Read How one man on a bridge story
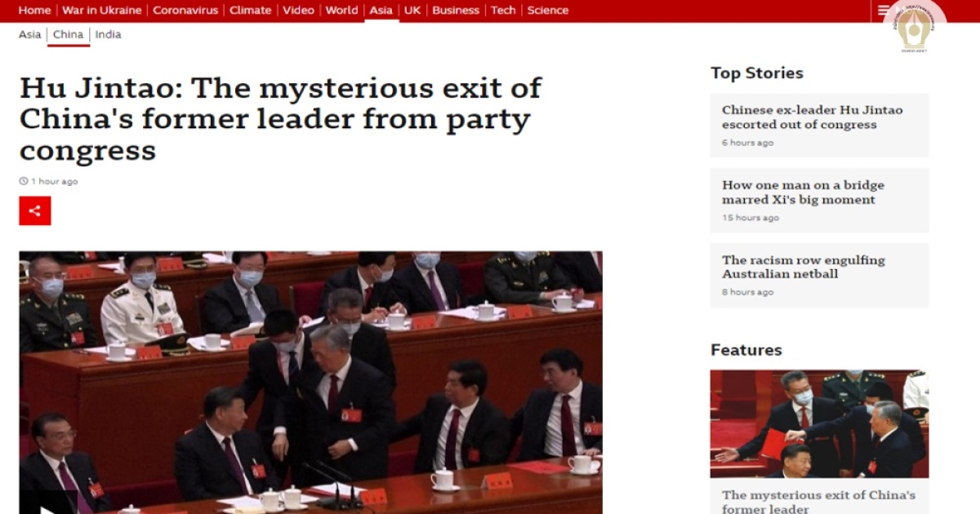 (x=803, y=193)
